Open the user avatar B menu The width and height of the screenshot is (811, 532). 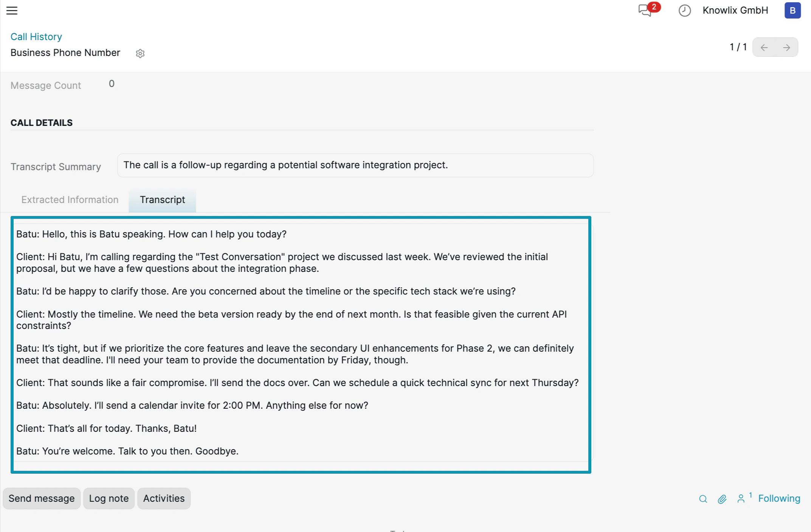792,11
